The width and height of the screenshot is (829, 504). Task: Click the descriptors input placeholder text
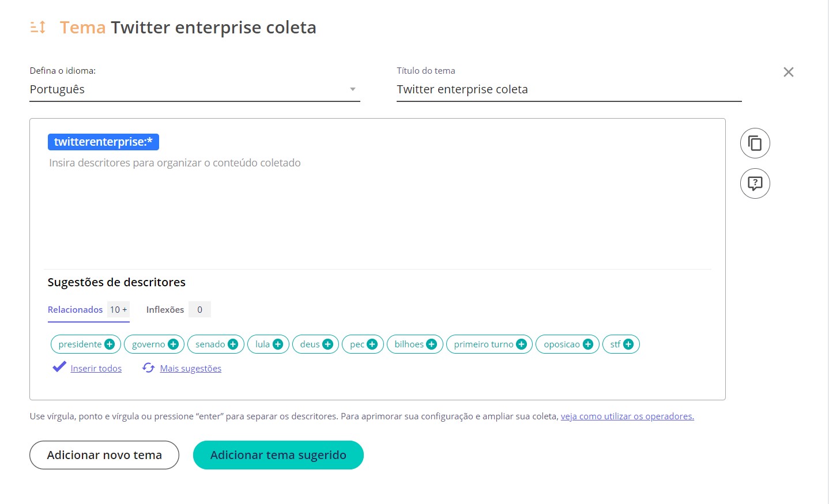(175, 163)
